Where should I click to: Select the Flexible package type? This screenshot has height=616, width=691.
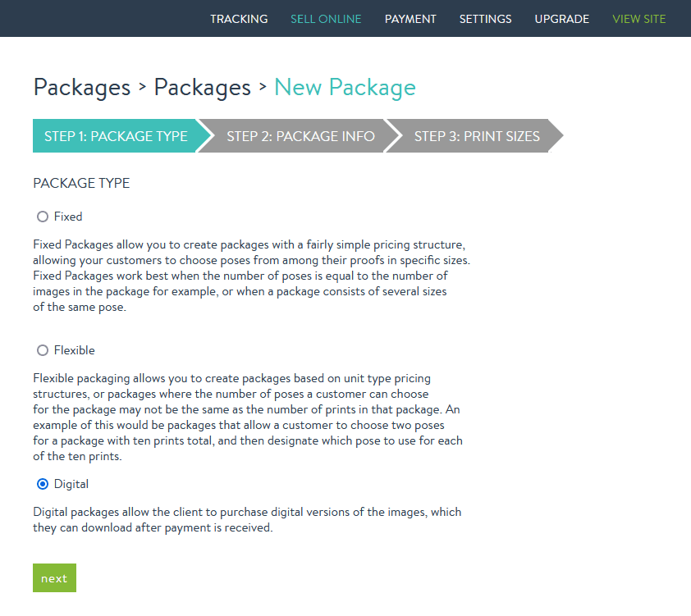pyautogui.click(x=42, y=350)
